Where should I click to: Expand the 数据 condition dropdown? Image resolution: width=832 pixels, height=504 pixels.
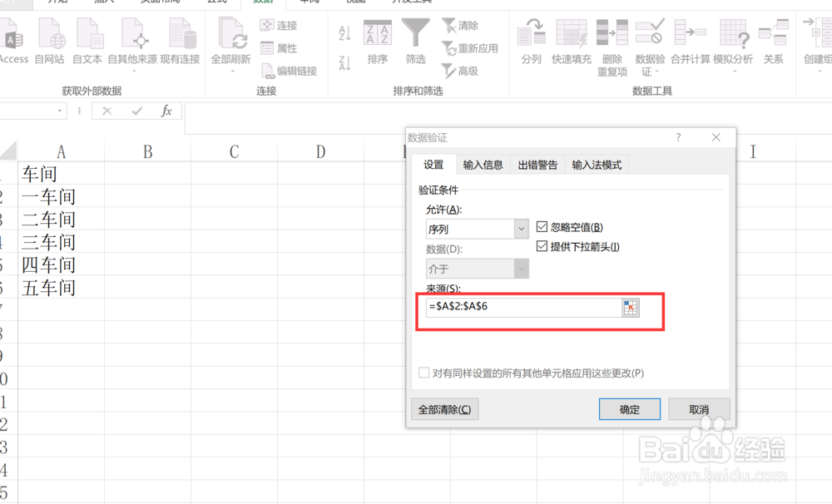coord(523,268)
